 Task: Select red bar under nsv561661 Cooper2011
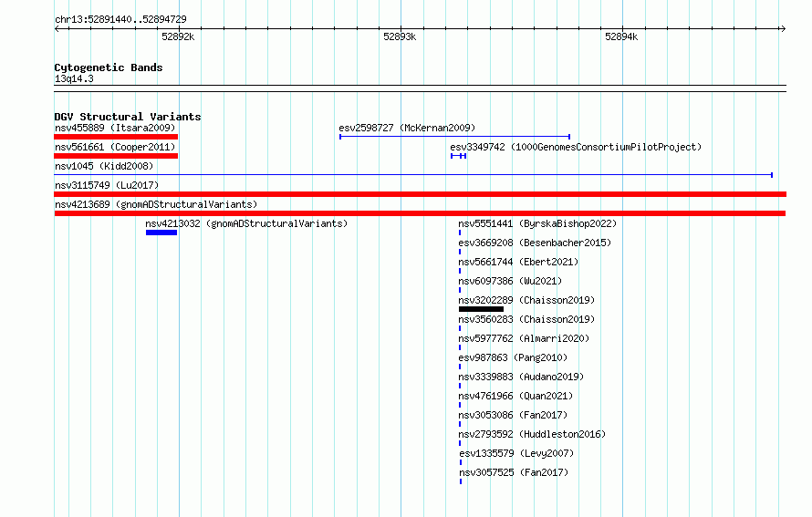point(116,156)
